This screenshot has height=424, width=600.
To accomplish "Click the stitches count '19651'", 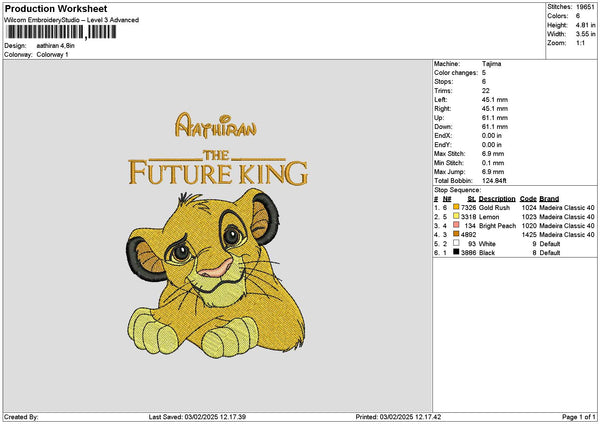I will (585, 7).
